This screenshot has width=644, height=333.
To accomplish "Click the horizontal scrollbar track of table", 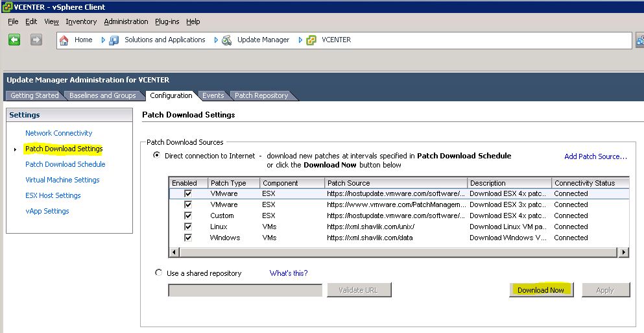I will click(x=398, y=252).
